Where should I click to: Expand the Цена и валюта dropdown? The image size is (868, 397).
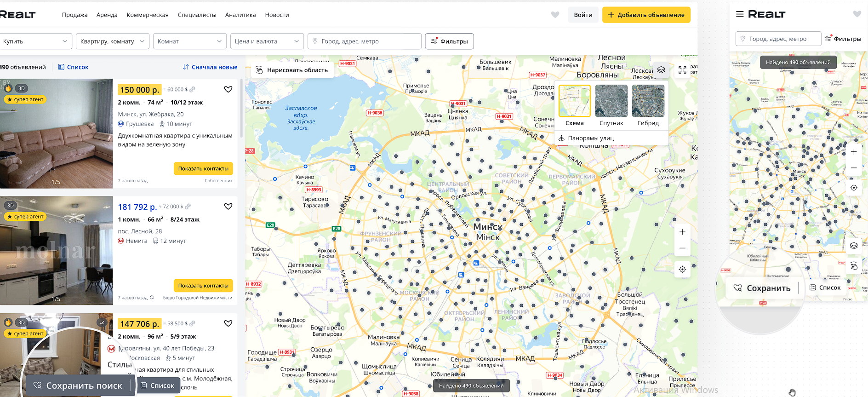pyautogui.click(x=267, y=41)
